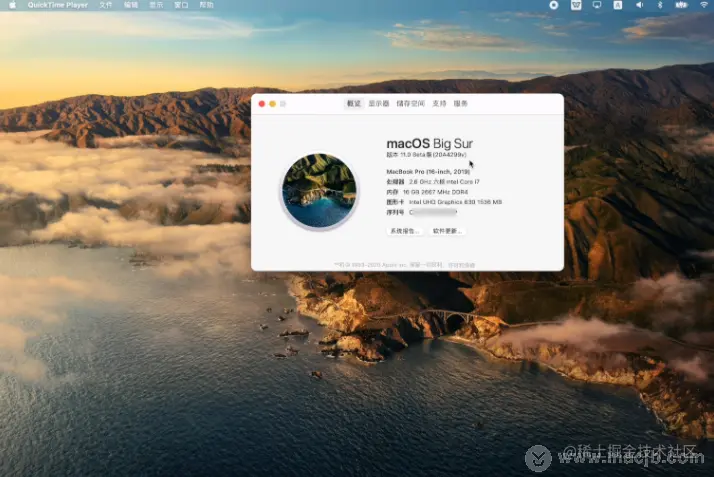Click the 2.6 GHz Intel Core i7 text

[444, 182]
